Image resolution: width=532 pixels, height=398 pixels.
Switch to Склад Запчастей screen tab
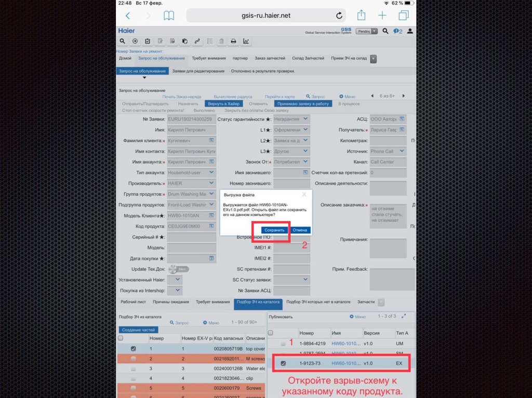(308, 58)
